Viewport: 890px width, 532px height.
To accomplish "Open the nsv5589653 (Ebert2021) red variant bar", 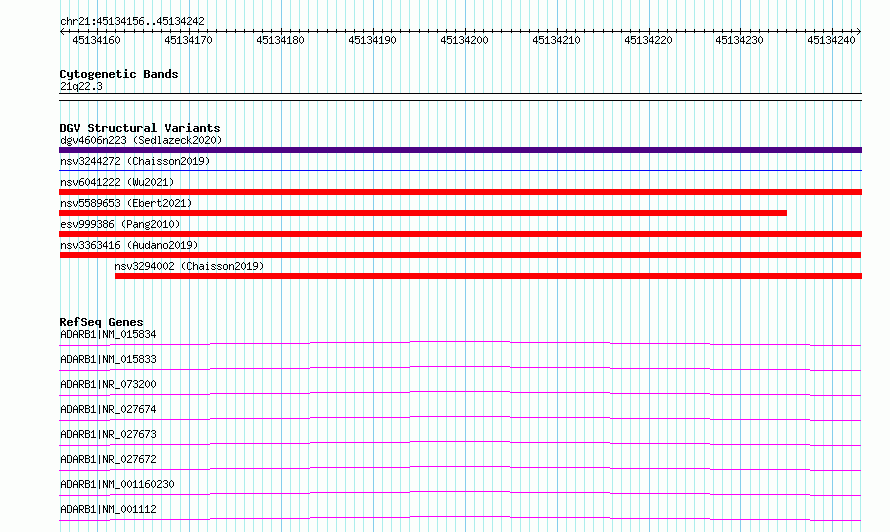I will [423, 213].
